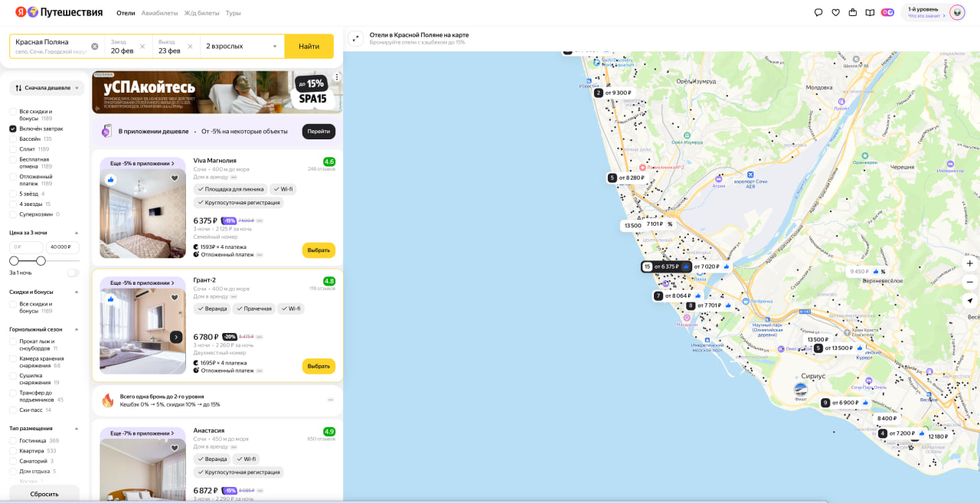The height and width of the screenshot is (503, 980).
Task: Open the favorites heart icon in header
Action: click(x=835, y=12)
